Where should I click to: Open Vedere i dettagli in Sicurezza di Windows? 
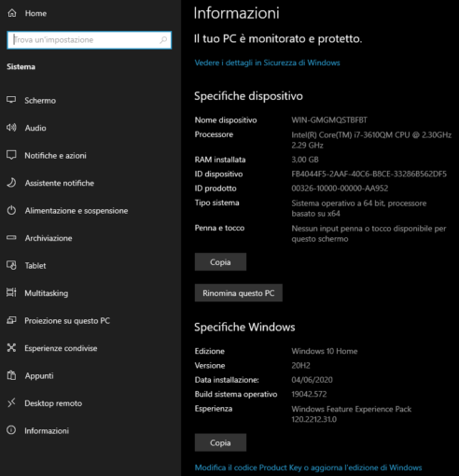coord(267,63)
